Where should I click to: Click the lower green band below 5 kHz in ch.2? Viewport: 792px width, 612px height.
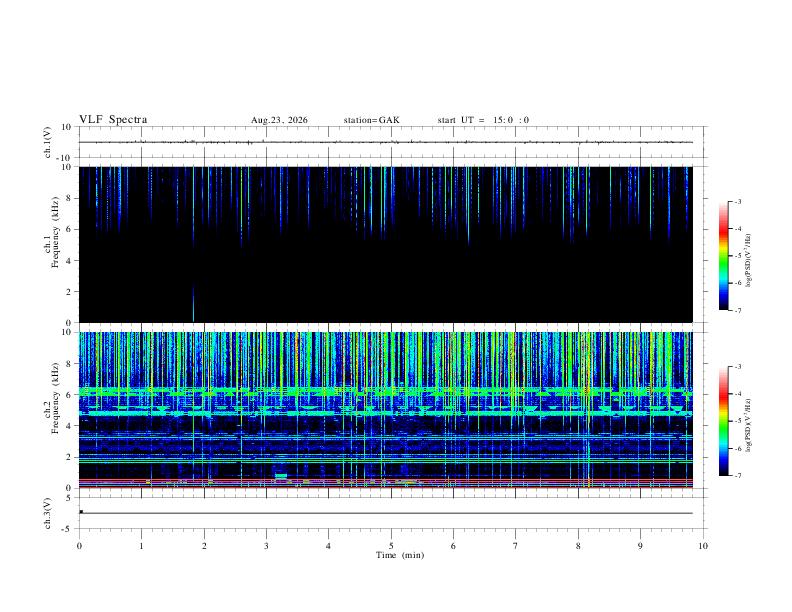[x=385, y=413]
